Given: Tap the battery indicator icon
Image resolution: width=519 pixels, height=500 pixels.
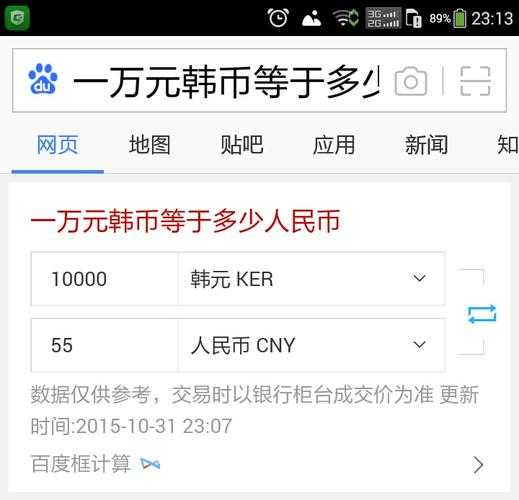Looking at the screenshot, I should coord(460,18).
